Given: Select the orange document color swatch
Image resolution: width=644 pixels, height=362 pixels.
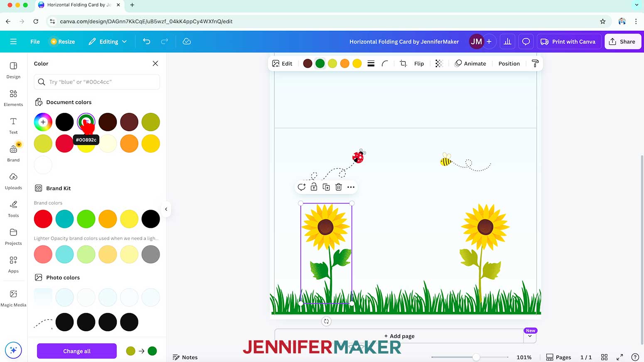Looking at the screenshot, I should point(129,144).
